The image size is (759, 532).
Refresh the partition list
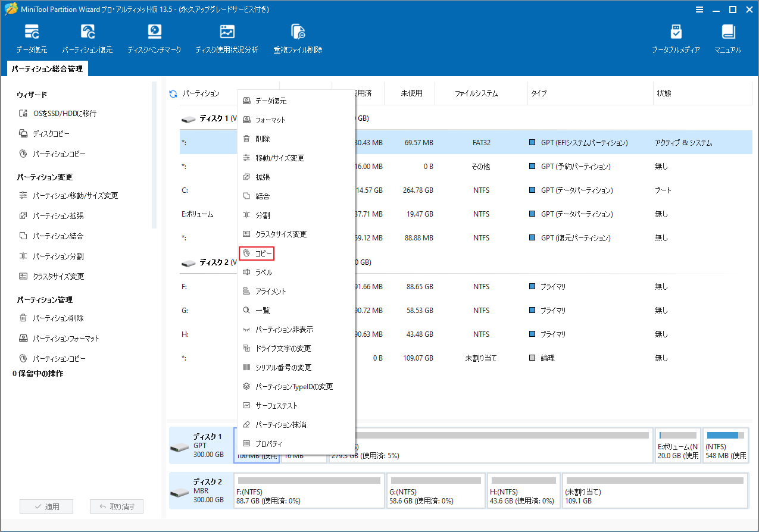173,93
